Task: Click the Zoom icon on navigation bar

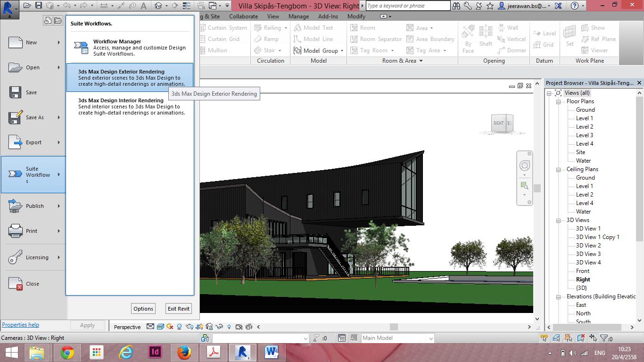Action: (524, 185)
